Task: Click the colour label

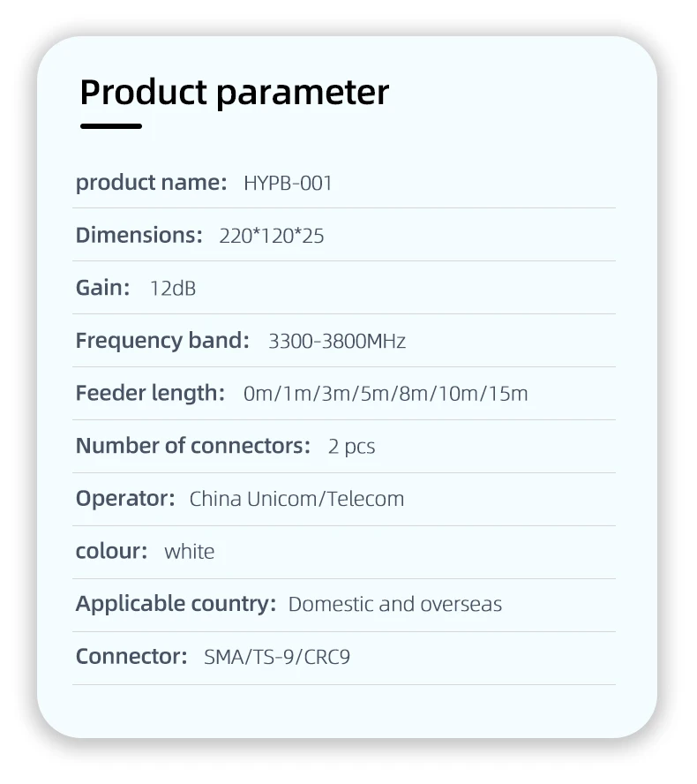Action: pos(111,551)
